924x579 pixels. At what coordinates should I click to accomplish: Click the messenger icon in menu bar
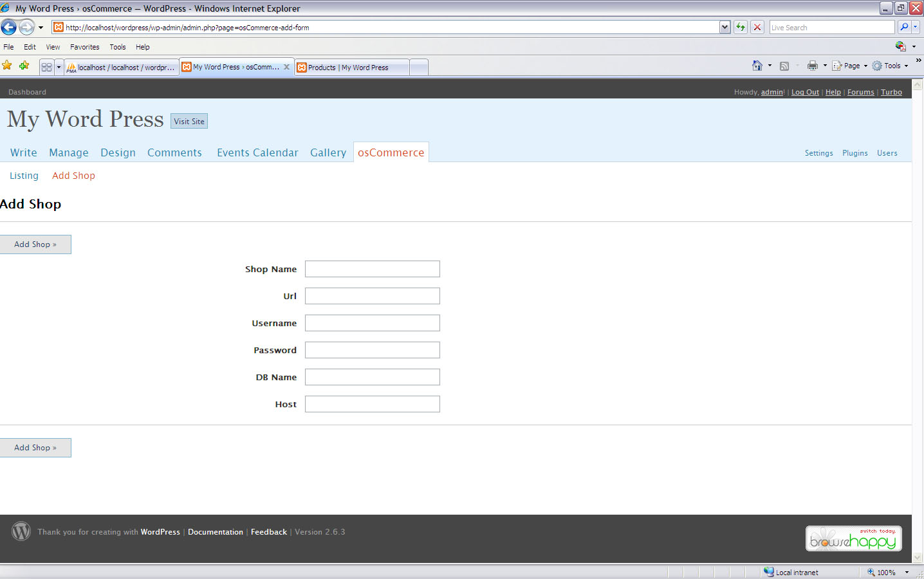tap(901, 46)
